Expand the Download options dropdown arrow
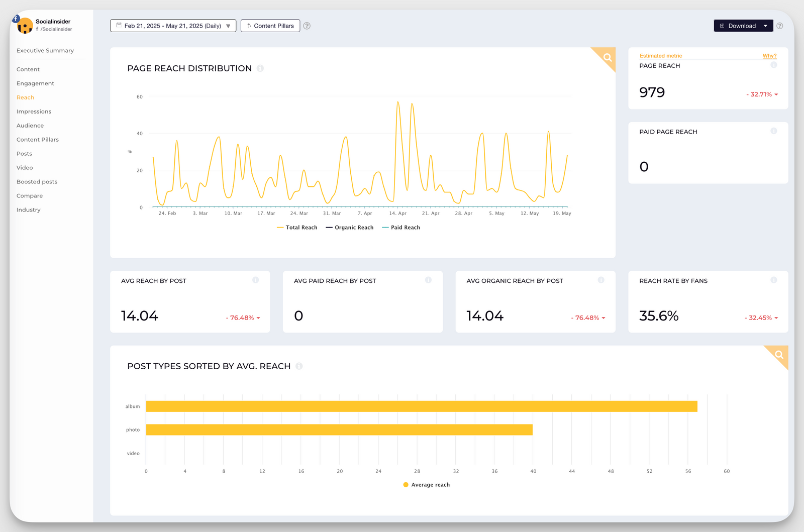This screenshot has height=532, width=804. pyautogui.click(x=766, y=26)
